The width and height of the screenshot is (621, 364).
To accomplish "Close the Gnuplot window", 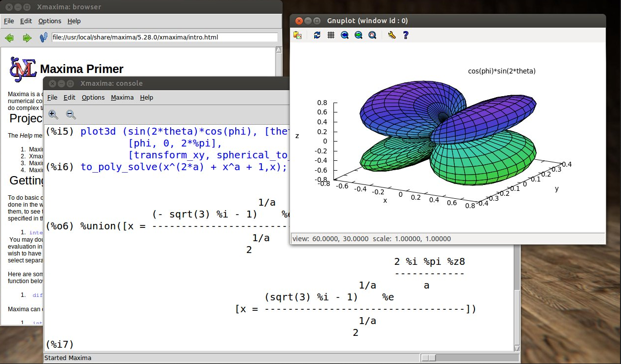I will [298, 21].
